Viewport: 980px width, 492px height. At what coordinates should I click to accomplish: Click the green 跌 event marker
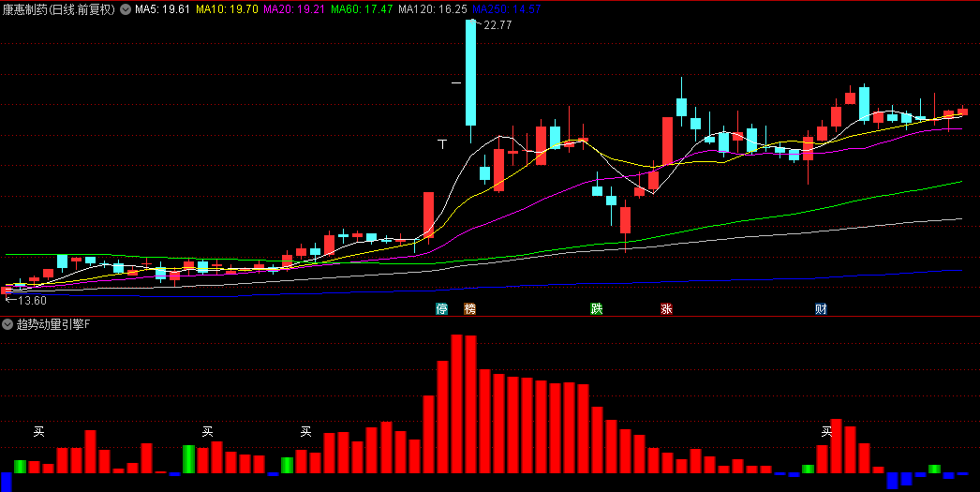[597, 309]
